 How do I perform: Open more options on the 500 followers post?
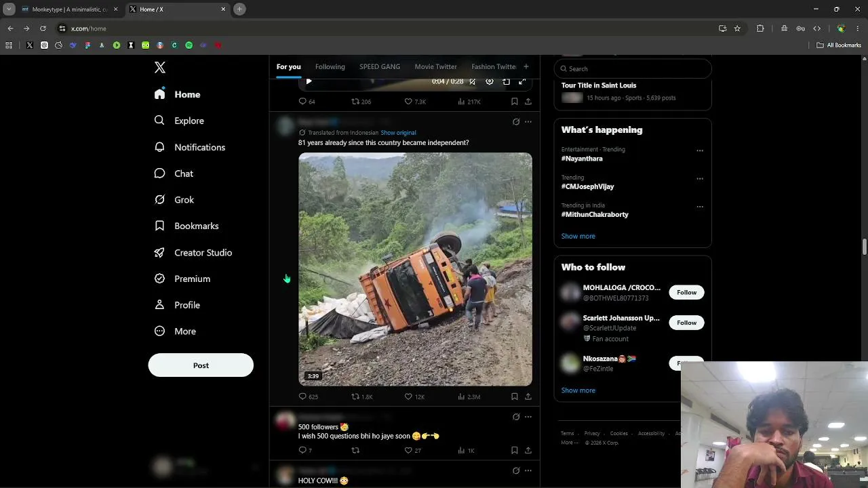pyautogui.click(x=528, y=417)
